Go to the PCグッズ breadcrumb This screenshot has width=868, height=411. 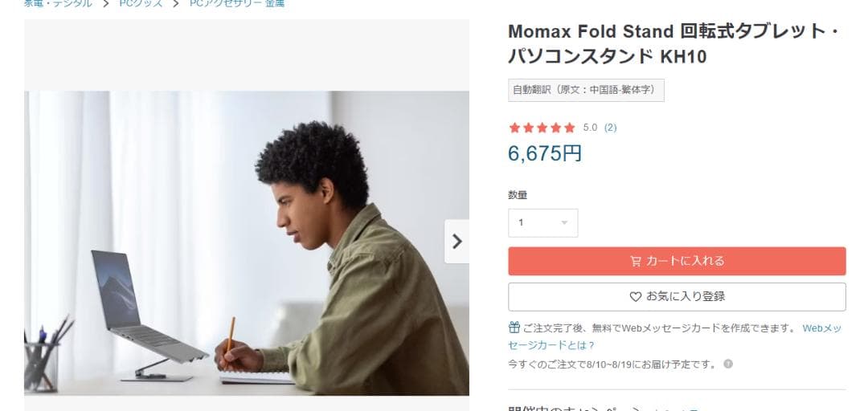(x=141, y=3)
